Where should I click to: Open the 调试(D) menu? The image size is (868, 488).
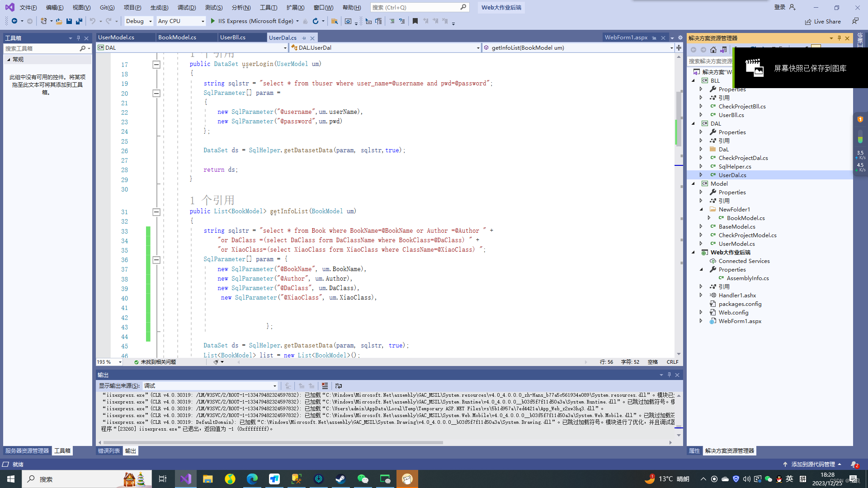tap(187, 7)
